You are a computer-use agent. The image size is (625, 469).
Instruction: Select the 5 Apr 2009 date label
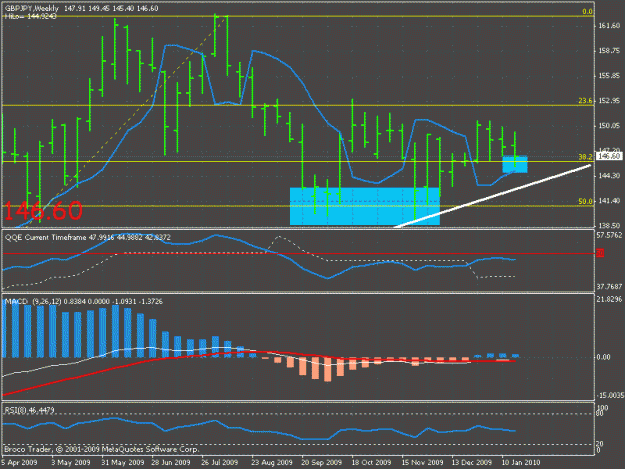coord(20,463)
